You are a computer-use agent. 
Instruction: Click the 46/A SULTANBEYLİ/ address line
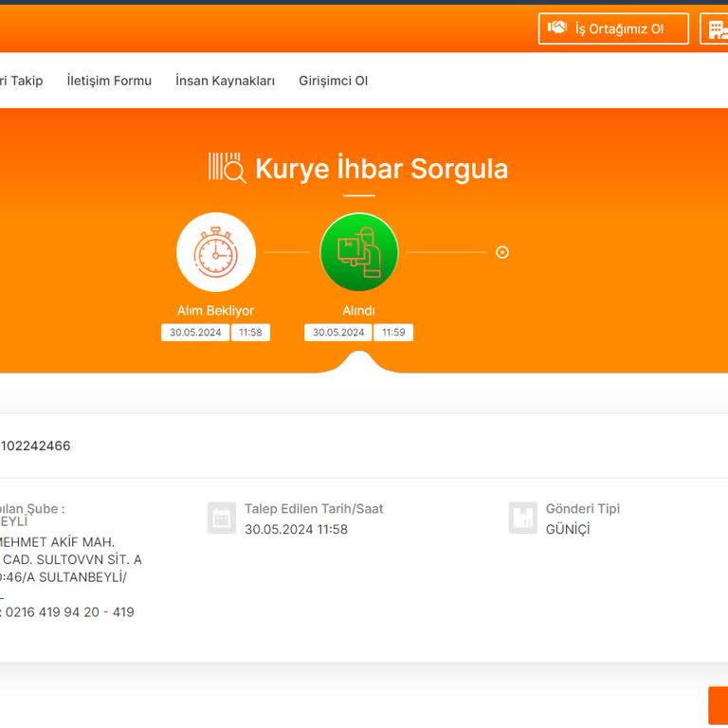(64, 577)
